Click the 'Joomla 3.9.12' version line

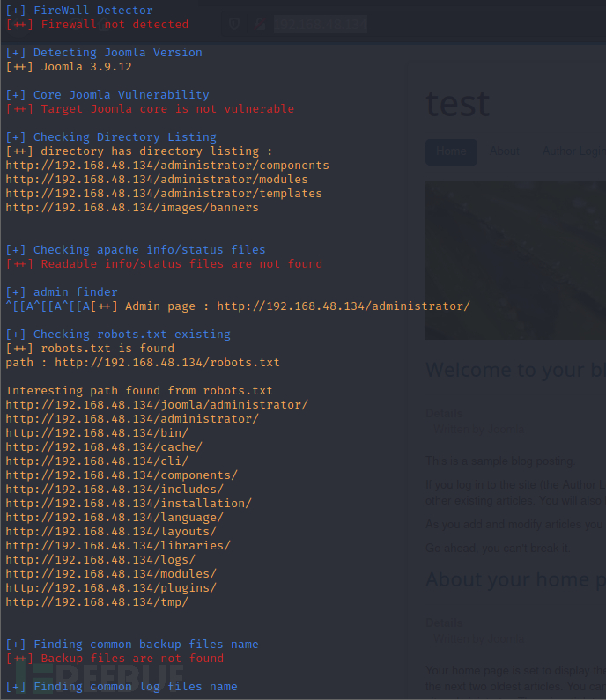(69, 67)
